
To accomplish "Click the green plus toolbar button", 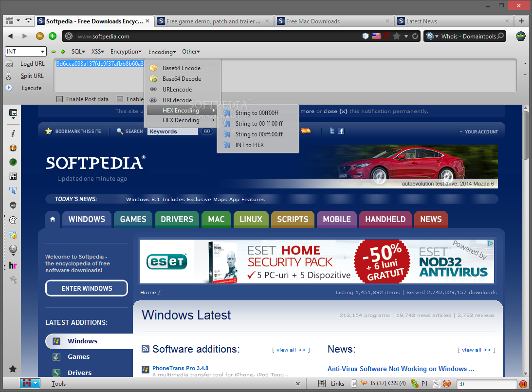I will (x=52, y=36).
